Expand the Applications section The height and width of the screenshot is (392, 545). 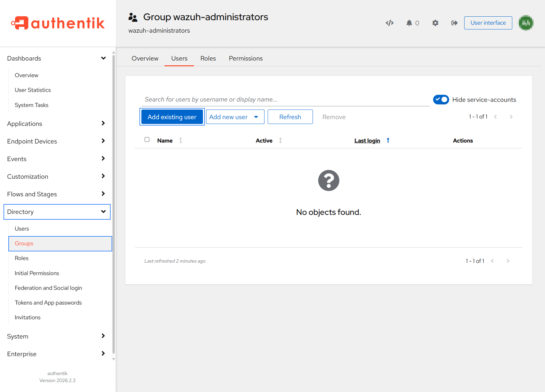click(x=56, y=124)
